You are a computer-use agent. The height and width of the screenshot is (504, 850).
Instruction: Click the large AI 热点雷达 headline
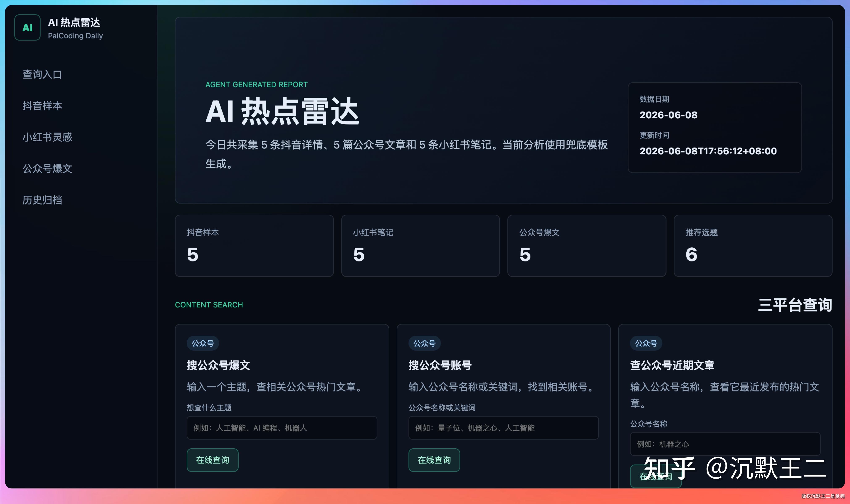pyautogui.click(x=282, y=111)
